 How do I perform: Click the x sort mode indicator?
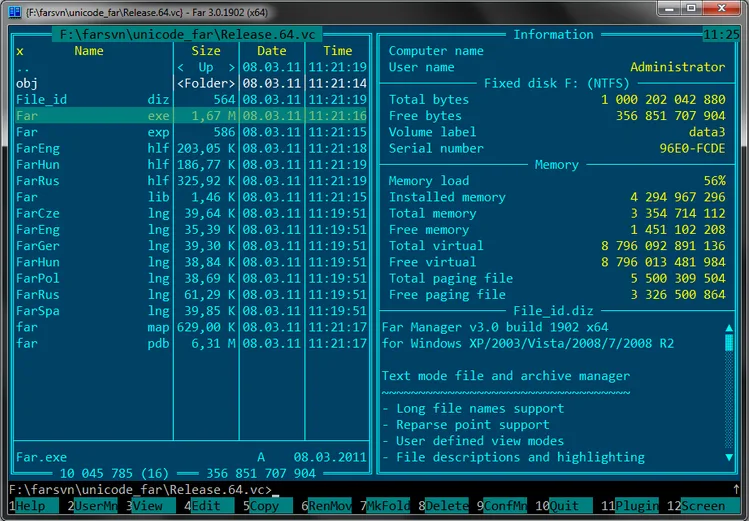pos(20,51)
